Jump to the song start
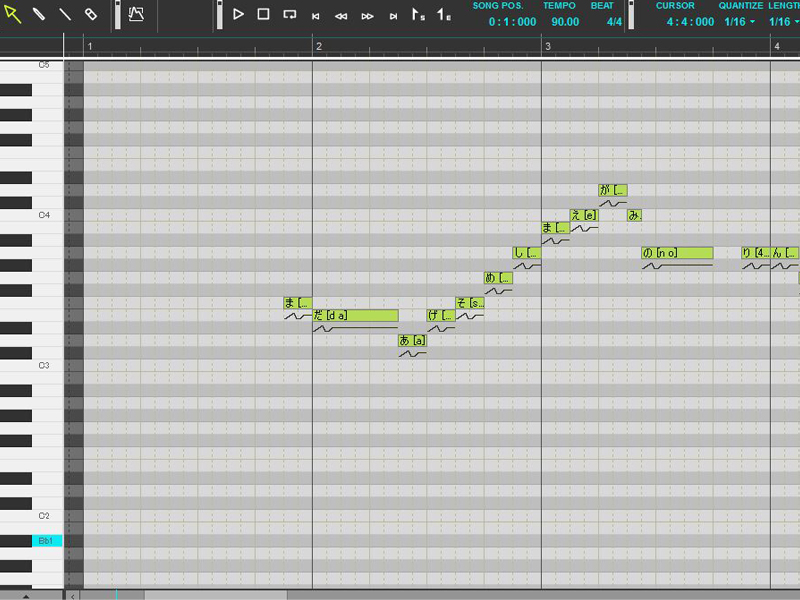 316,16
